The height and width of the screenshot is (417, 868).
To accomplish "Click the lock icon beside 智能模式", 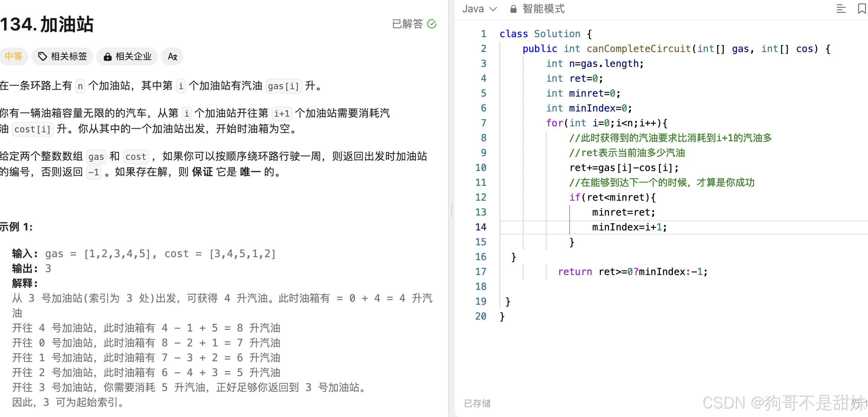I will (x=513, y=9).
